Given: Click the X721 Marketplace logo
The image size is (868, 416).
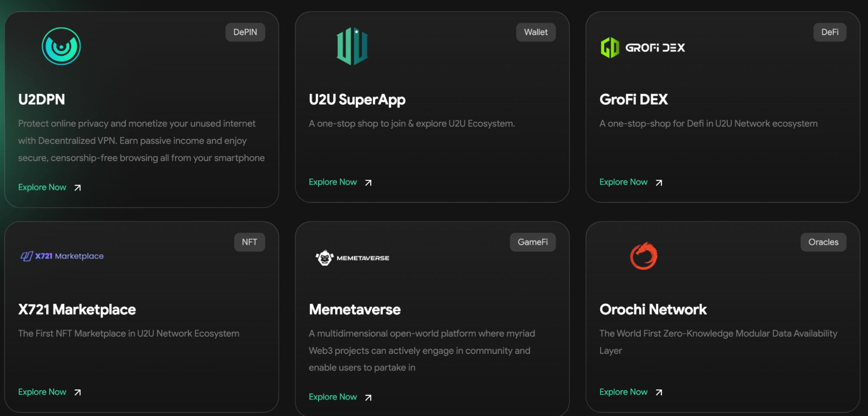Looking at the screenshot, I should pos(62,256).
